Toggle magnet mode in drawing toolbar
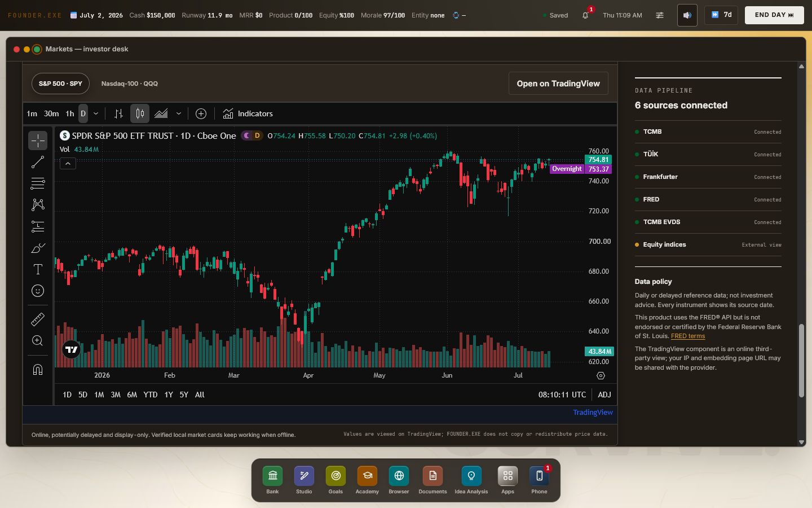Viewport: 812px width, 508px height. [38, 370]
